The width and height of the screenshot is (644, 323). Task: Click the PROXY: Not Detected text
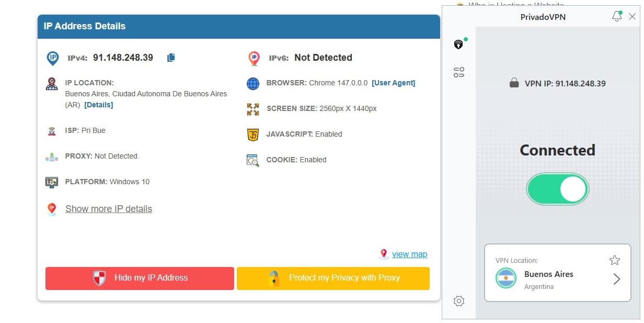[102, 156]
